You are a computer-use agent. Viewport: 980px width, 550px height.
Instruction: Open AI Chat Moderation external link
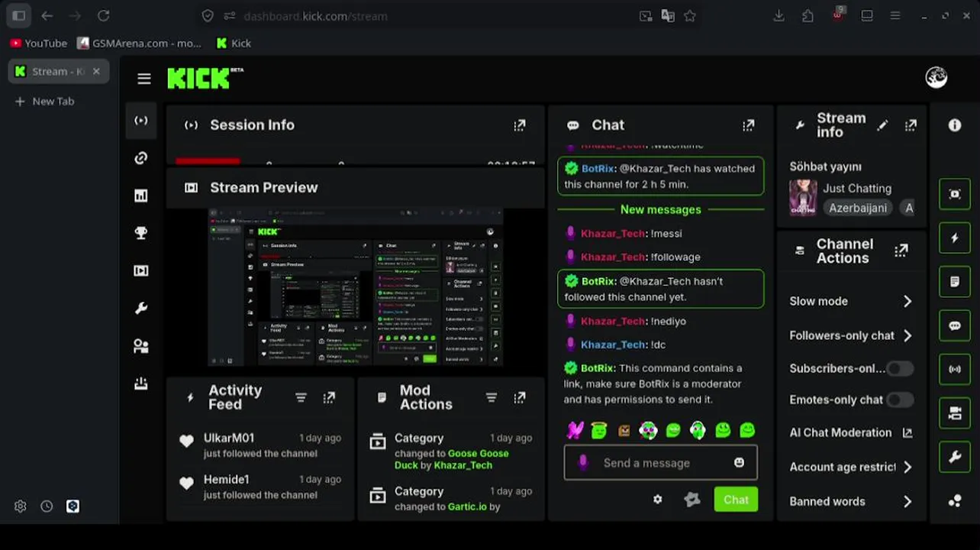(x=907, y=432)
